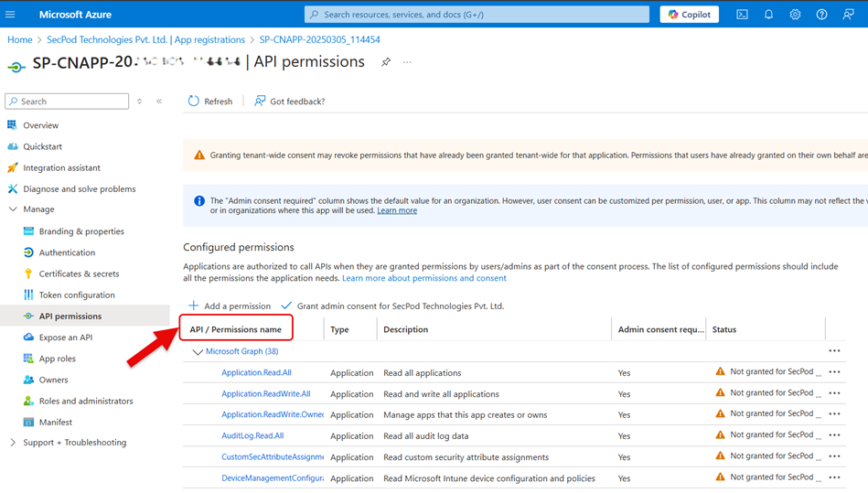Open the Azure portal hamburger menu

pos(10,15)
